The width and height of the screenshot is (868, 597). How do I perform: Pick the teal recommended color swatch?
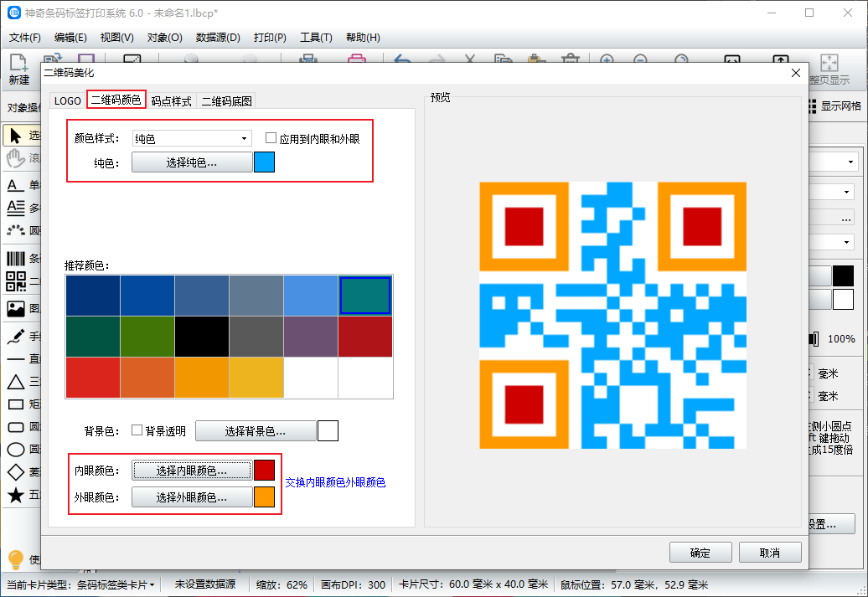pos(364,296)
